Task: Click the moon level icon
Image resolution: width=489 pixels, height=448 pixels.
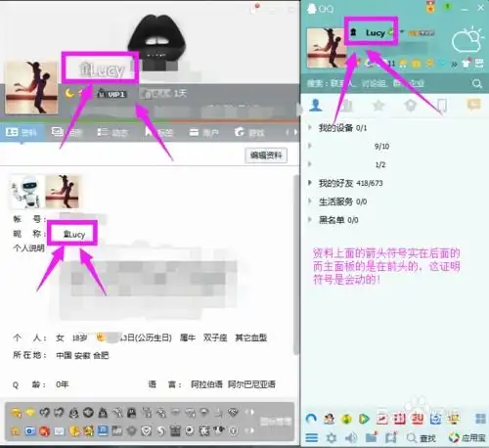Action: 69,94
